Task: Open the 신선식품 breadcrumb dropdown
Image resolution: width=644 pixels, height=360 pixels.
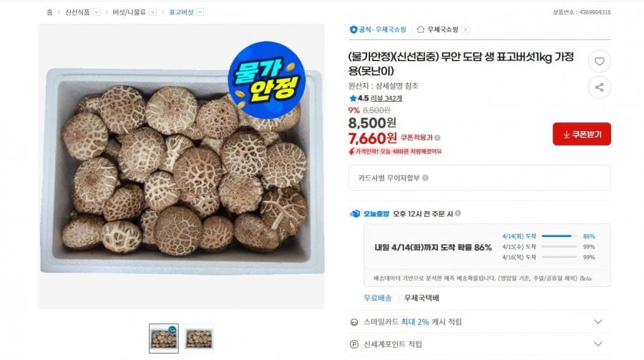Action: coord(96,12)
